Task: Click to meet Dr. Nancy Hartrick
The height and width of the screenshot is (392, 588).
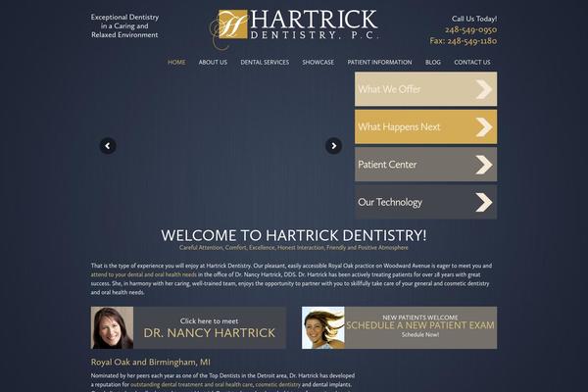Action: pos(210,328)
